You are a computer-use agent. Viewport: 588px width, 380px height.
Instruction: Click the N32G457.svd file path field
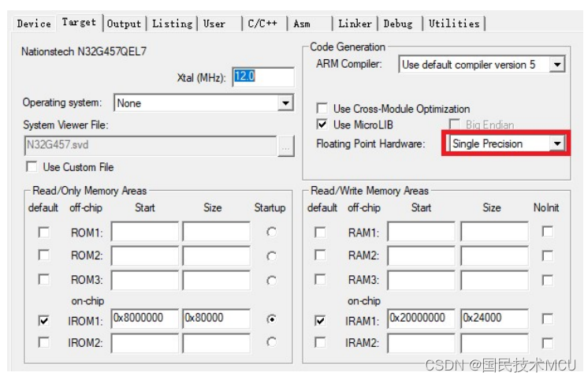(x=151, y=146)
